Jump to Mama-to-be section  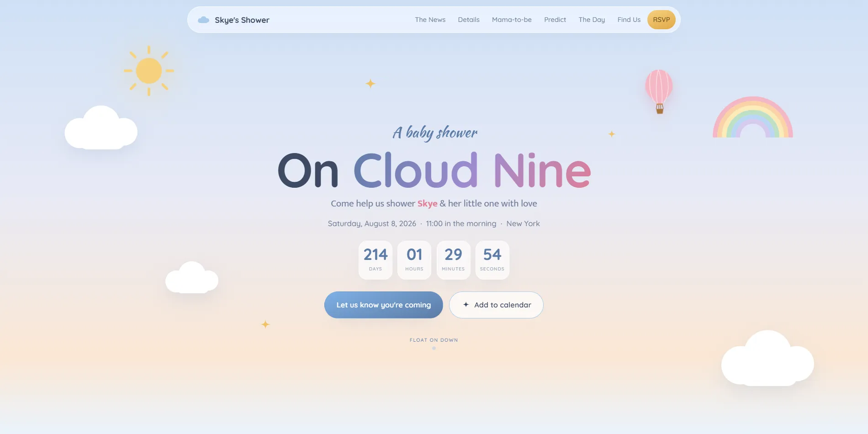tap(512, 20)
